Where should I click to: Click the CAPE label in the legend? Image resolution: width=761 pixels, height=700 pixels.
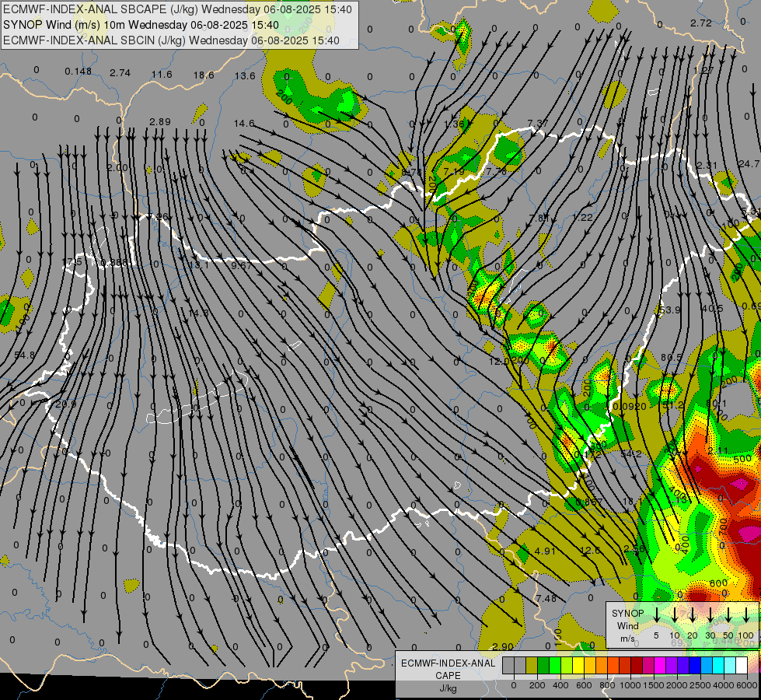pyautogui.click(x=448, y=676)
